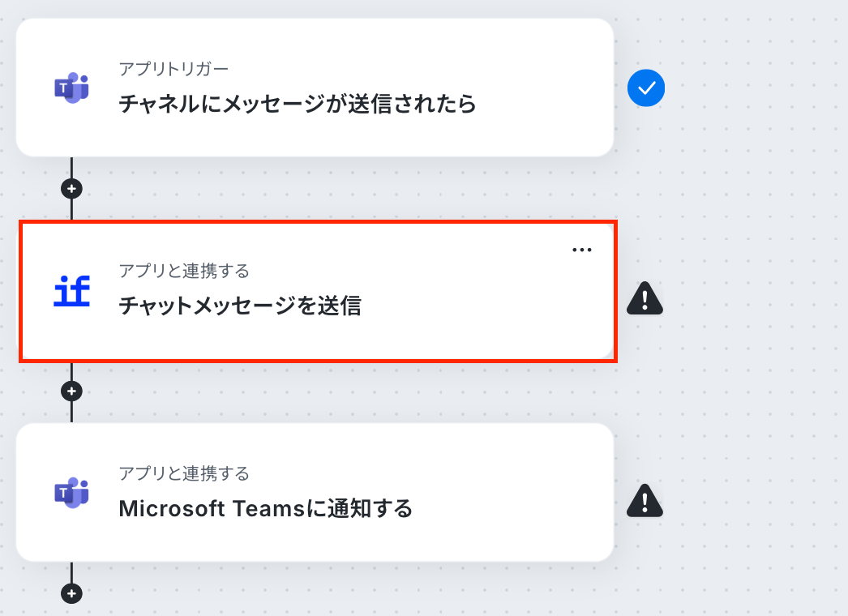Open the チャットメッセージを送信 step title
848x616 pixels.
[240, 306]
